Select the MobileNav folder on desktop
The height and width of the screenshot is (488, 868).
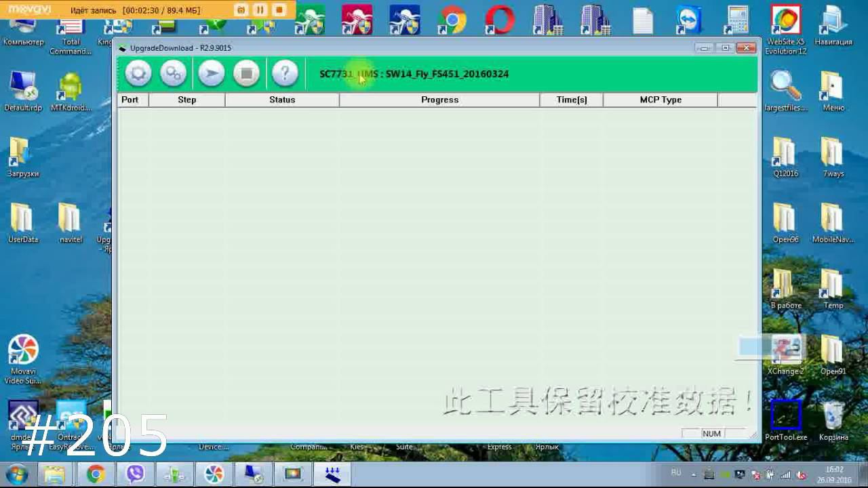click(833, 223)
